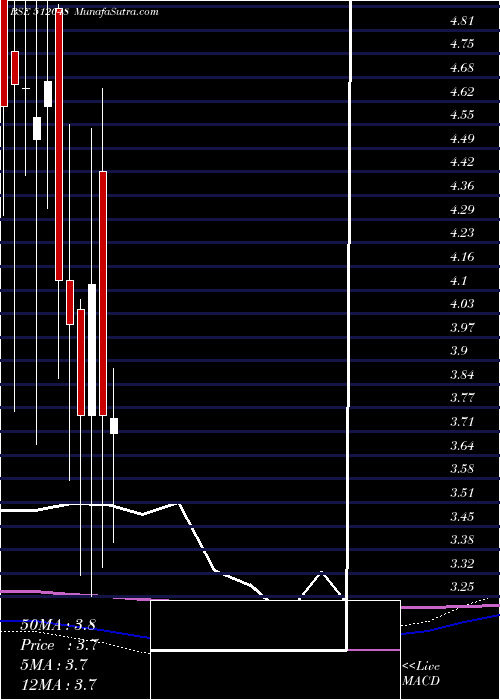Select the 3.58 price level label
Viewport: 500px width, 700px height.
[462, 469]
